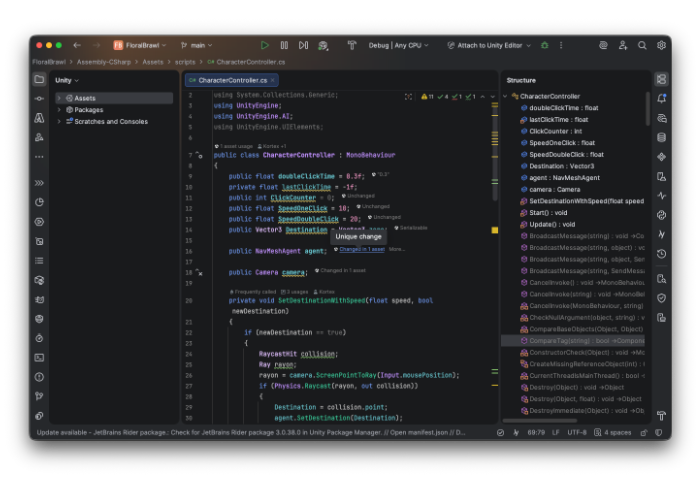Click the scripts breadcrumb item

pyautogui.click(x=185, y=62)
